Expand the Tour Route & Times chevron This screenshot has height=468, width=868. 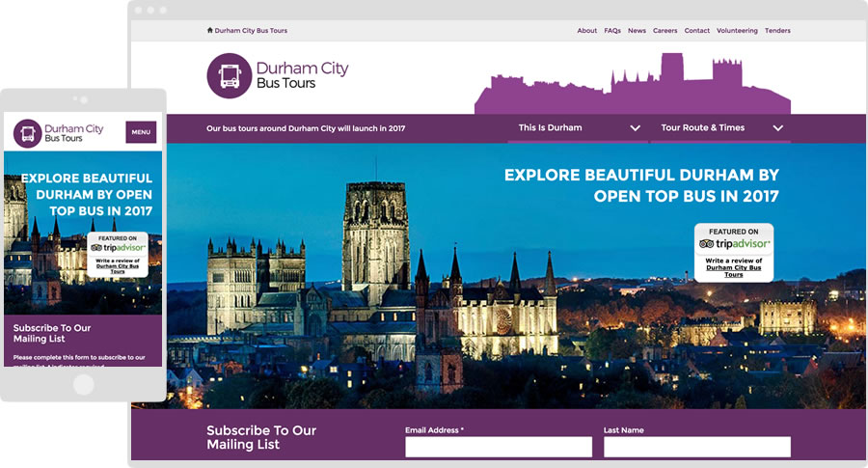click(x=777, y=128)
